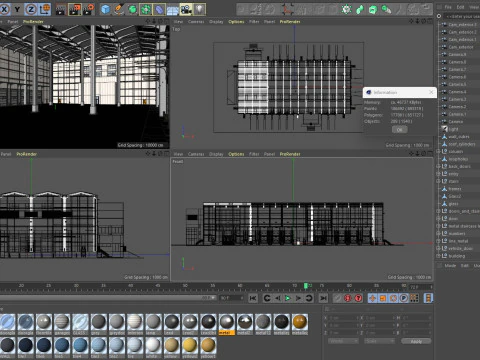Expand the column object in tree
Viewport: 480px width, 360px height.
coord(438,151)
